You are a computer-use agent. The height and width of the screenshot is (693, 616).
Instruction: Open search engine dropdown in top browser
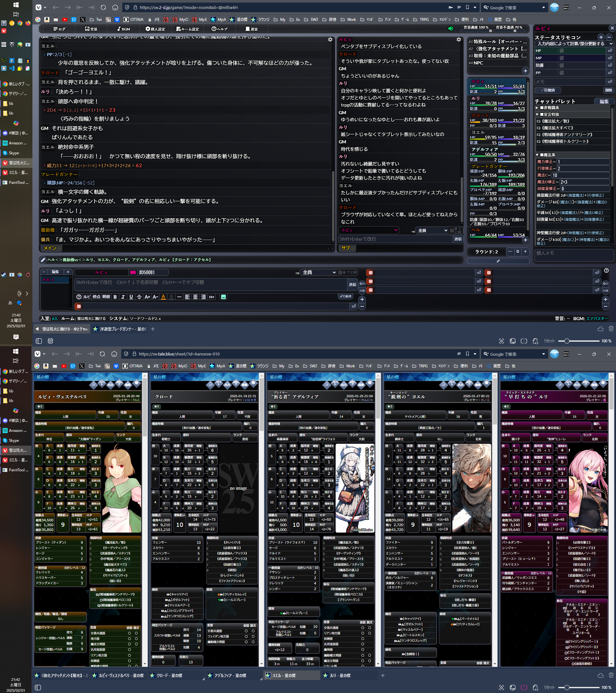coord(543,7)
